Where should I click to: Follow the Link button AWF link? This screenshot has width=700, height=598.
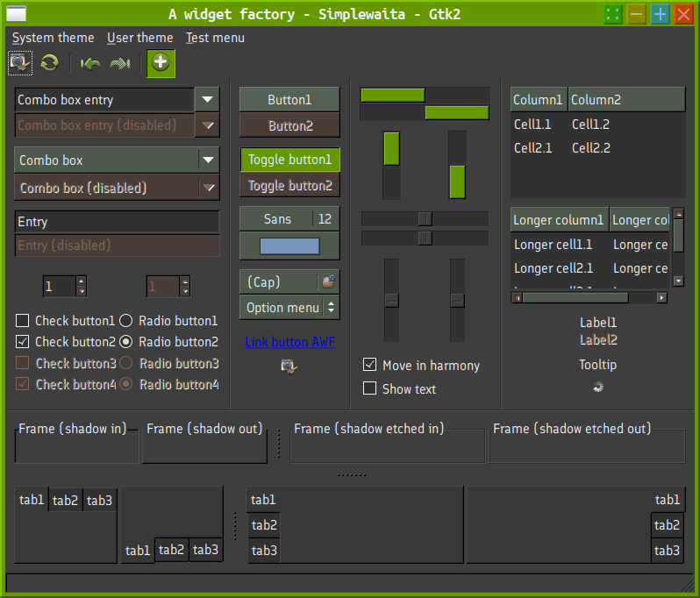[x=289, y=342]
